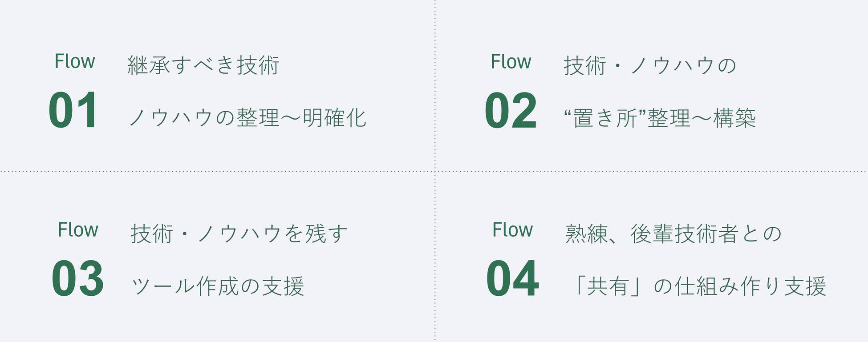Click the text ツール作成の支援
The width and height of the screenshot is (868, 342).
point(218,286)
